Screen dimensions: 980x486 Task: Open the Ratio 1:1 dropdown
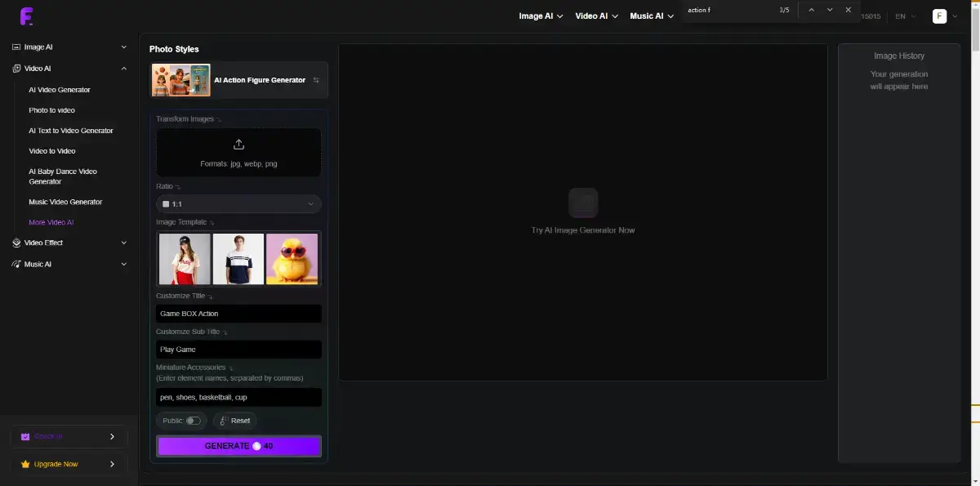238,204
